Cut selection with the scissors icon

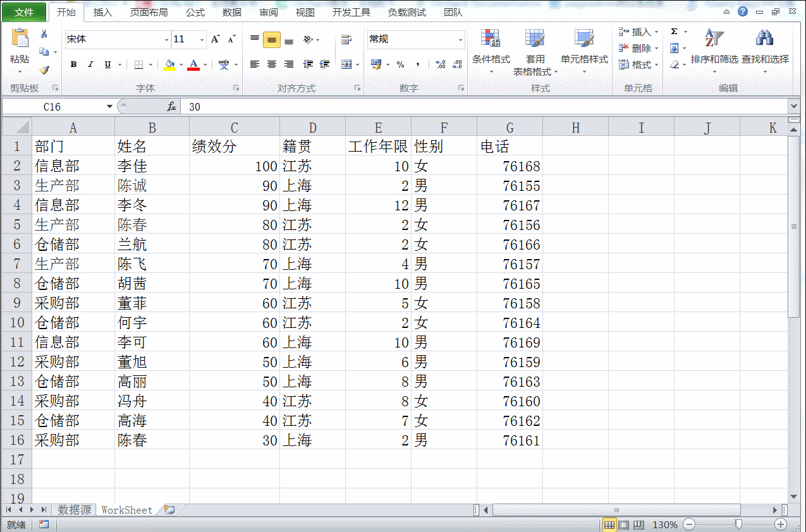tap(44, 34)
